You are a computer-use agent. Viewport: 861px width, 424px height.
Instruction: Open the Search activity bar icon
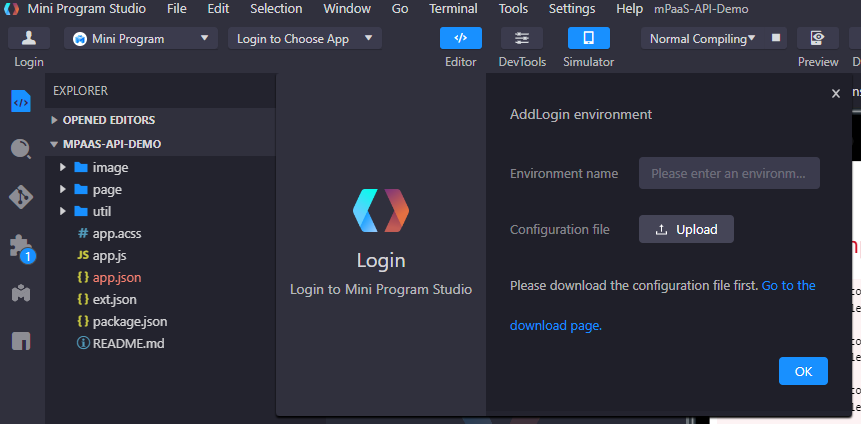[x=21, y=149]
